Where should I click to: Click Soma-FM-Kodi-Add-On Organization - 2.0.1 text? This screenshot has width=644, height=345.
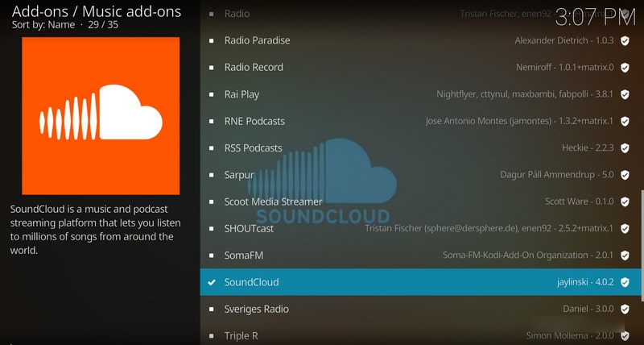click(x=528, y=256)
